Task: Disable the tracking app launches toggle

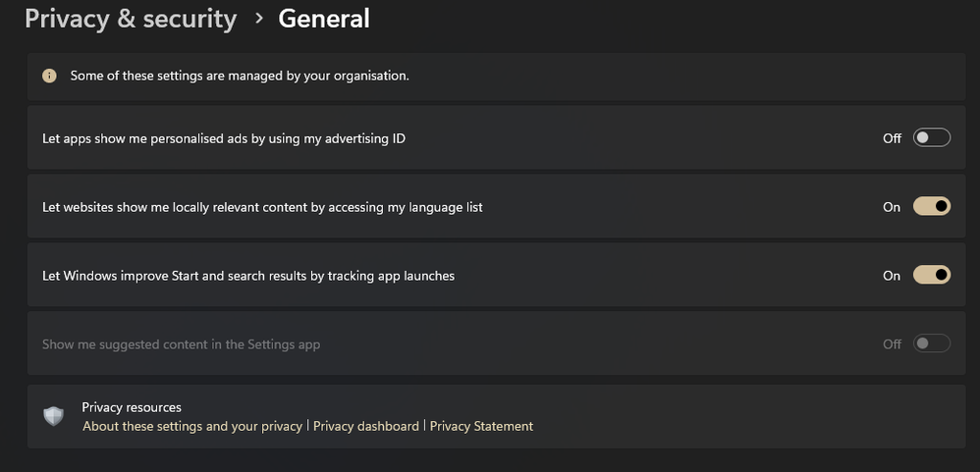Action: pyautogui.click(x=931, y=276)
